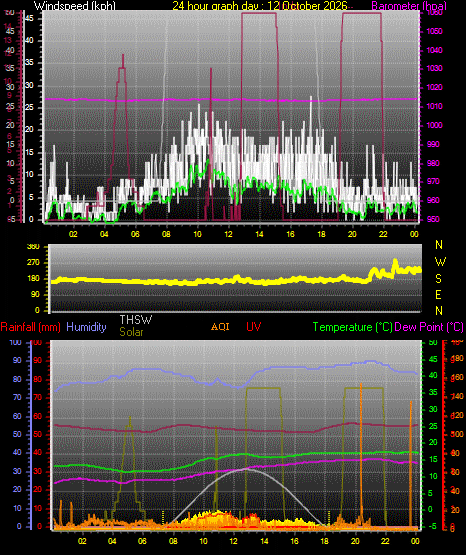Select the magenta barometer axis value 1050
Screen dimensions: 466x555
(435, 32)
